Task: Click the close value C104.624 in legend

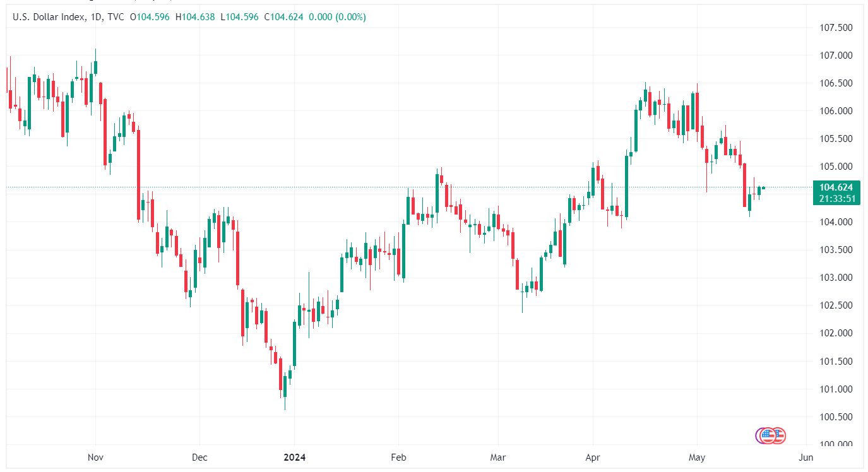Action: (x=287, y=17)
